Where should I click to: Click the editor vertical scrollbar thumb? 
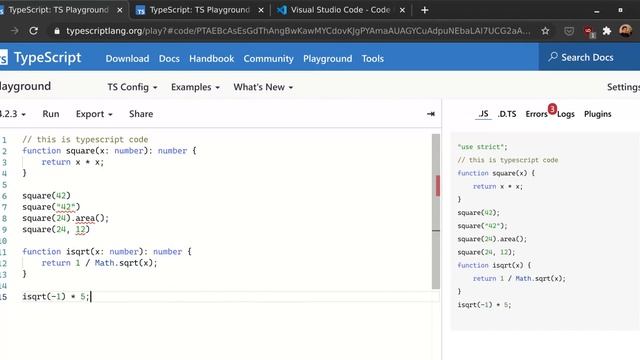pyautogui.click(x=436, y=211)
